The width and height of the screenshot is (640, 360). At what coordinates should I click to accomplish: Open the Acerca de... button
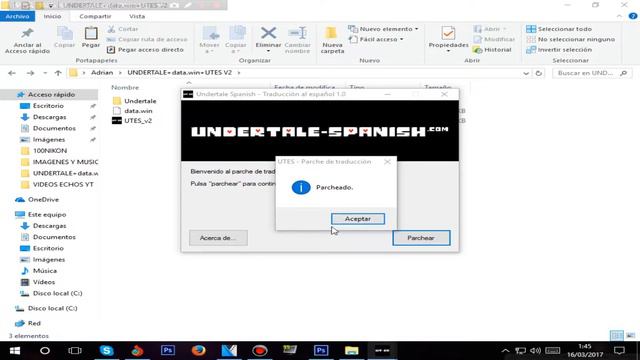[218, 238]
